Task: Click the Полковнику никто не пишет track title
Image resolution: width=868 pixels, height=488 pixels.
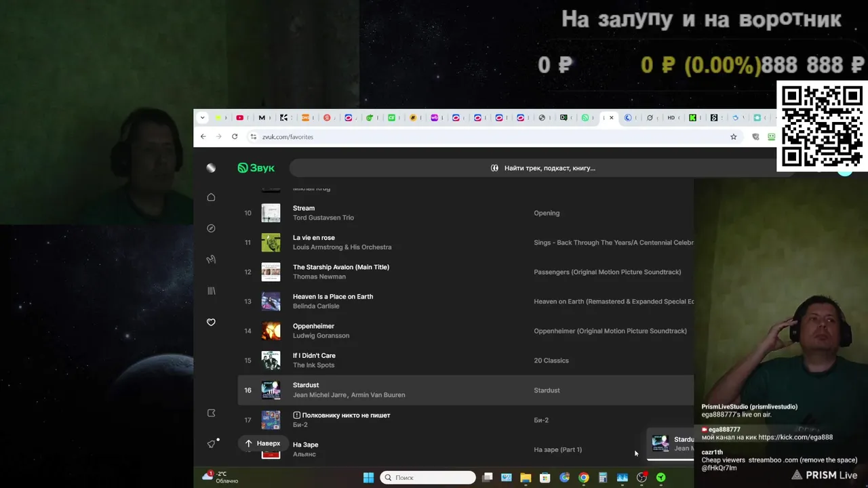Action: click(x=346, y=415)
